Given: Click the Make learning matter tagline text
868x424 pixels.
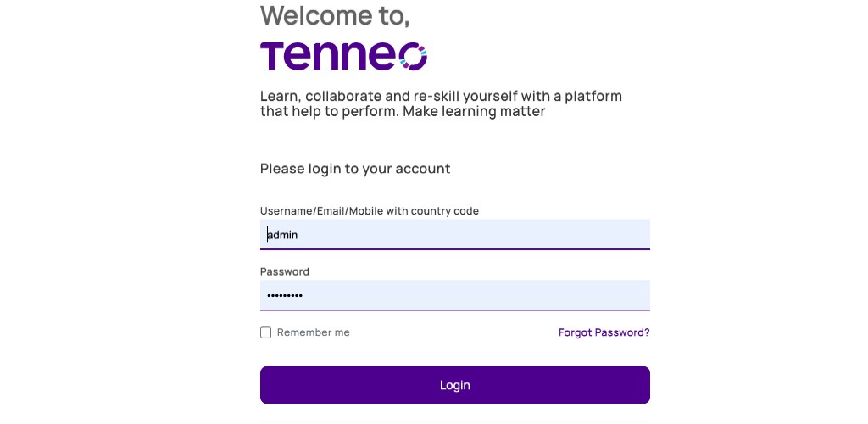Looking at the screenshot, I should point(474,112).
